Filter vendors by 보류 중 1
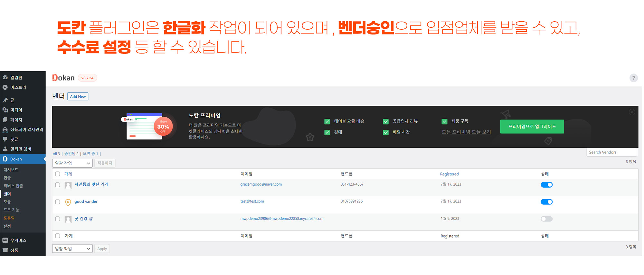The height and width of the screenshot is (275, 644). [90, 154]
